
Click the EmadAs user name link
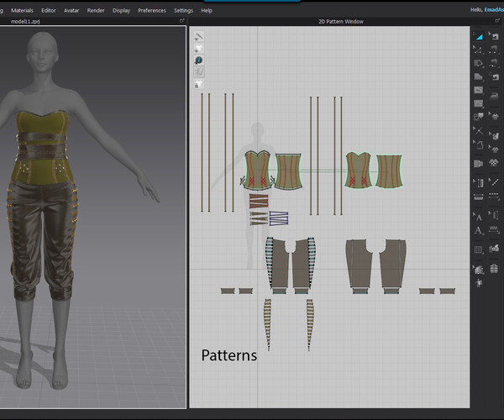tap(494, 10)
